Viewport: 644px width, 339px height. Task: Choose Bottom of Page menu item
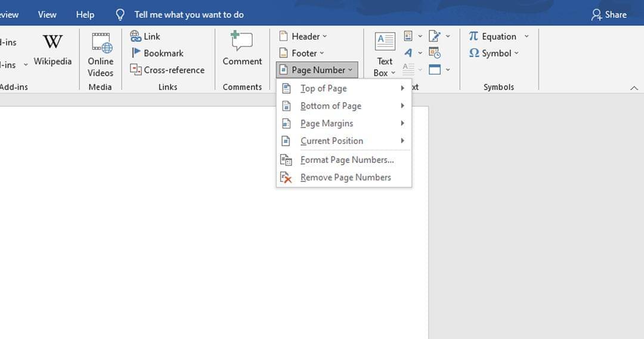pyautogui.click(x=331, y=106)
